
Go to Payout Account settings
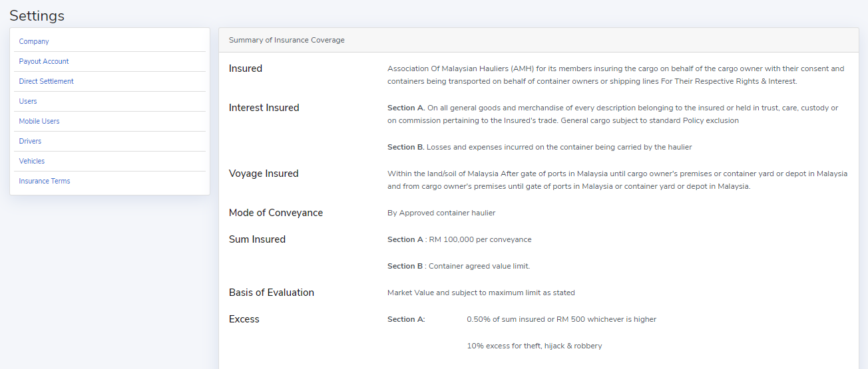coord(44,61)
